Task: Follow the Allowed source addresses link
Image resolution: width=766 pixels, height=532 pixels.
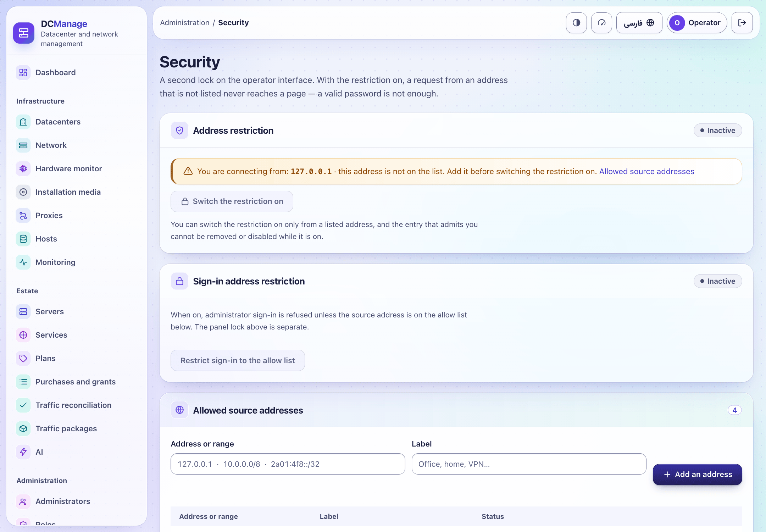Action: coord(646,171)
